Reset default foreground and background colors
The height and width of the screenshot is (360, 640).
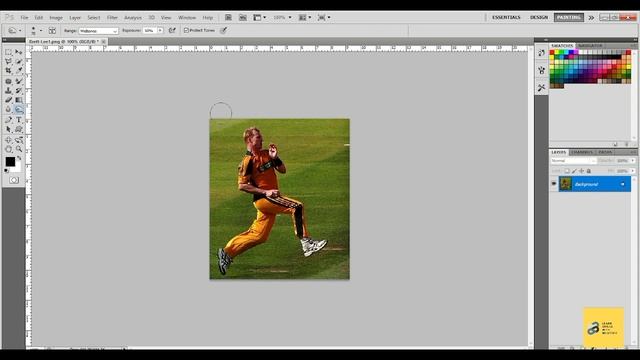pos(6,171)
